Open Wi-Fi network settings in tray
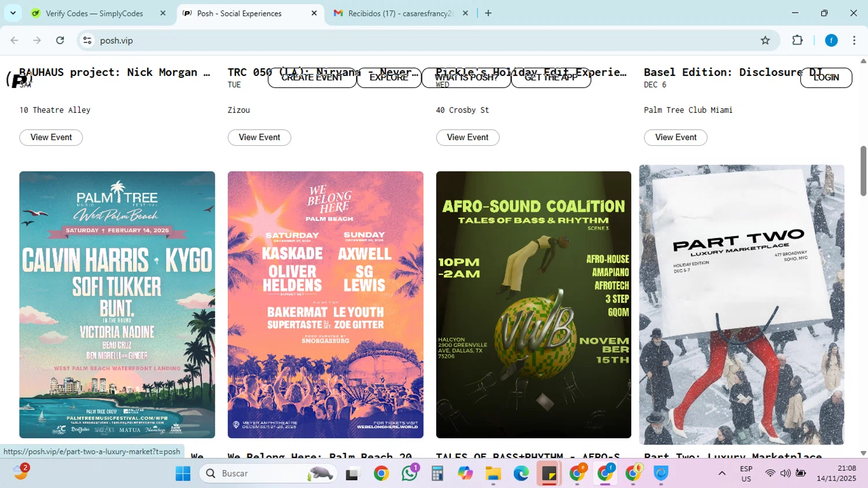Screen dimensions: 868x488 click(770, 474)
